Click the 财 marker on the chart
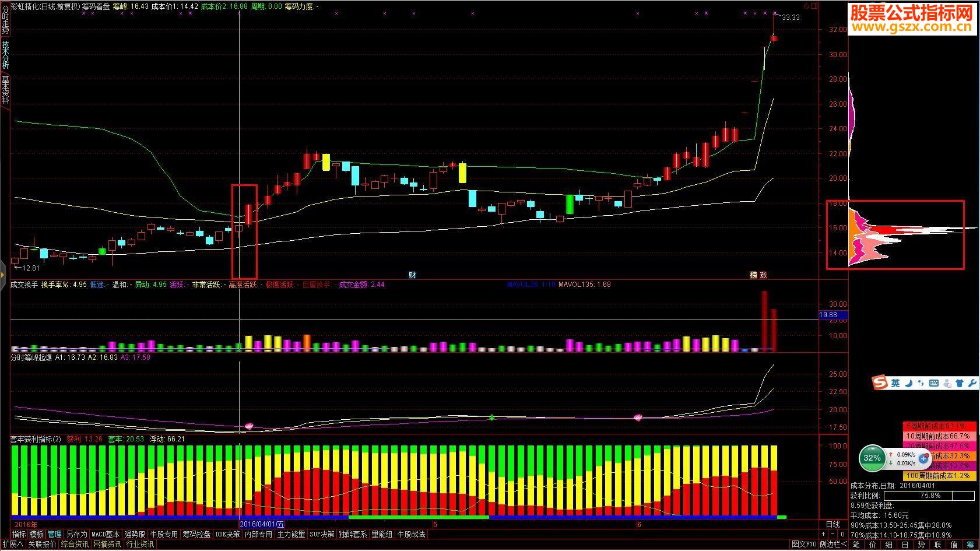This screenshot has width=980, height=551. pyautogui.click(x=412, y=275)
